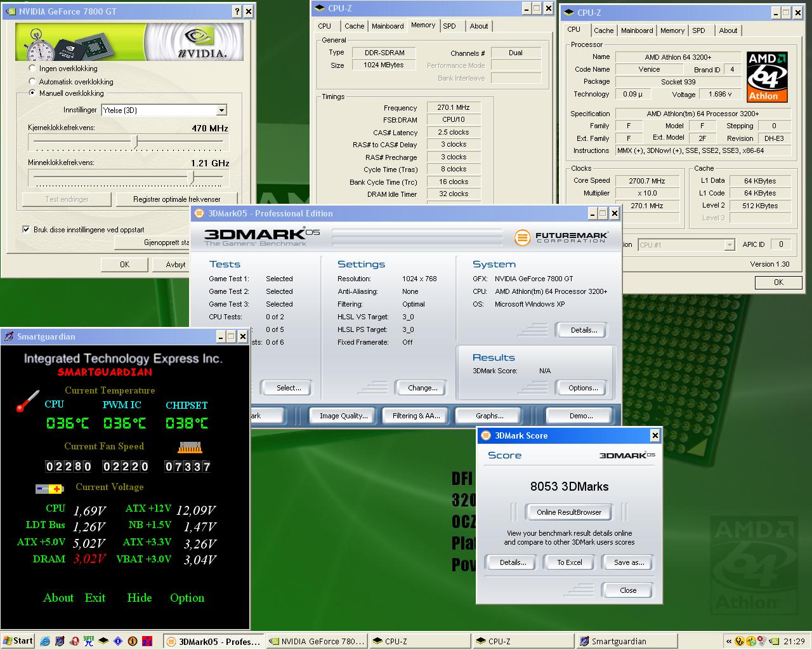Open the red-blue 2-1 quick launch icon
Screen dimensions: 812x650
pyautogui.click(x=147, y=641)
